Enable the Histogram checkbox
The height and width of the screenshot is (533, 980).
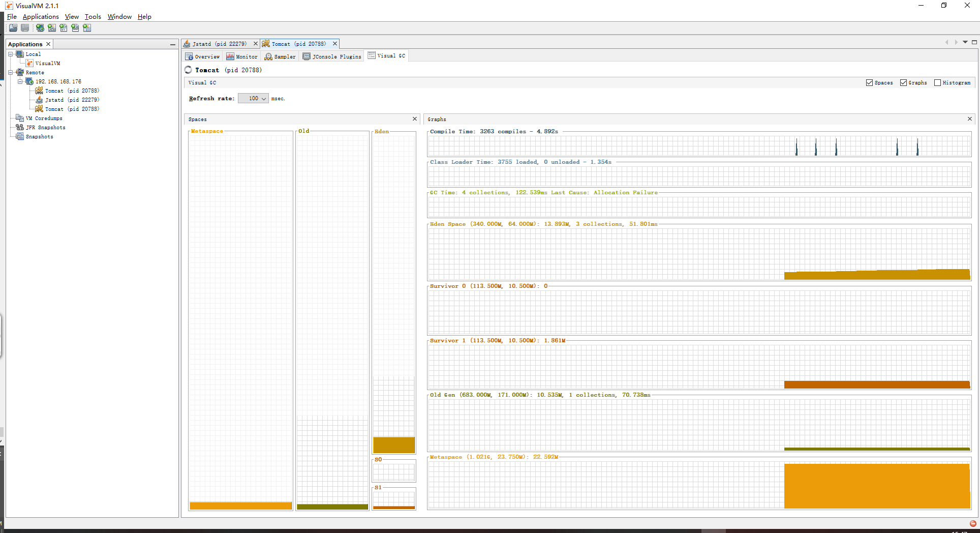point(937,83)
